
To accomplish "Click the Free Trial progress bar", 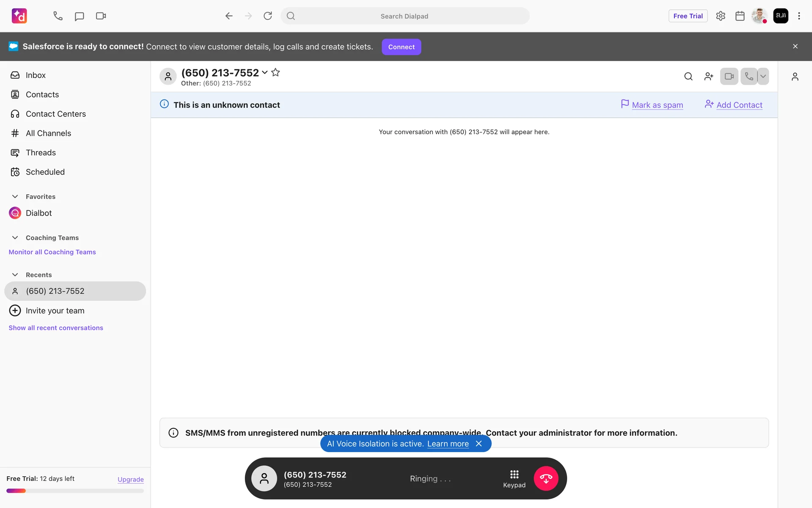I will point(75,491).
